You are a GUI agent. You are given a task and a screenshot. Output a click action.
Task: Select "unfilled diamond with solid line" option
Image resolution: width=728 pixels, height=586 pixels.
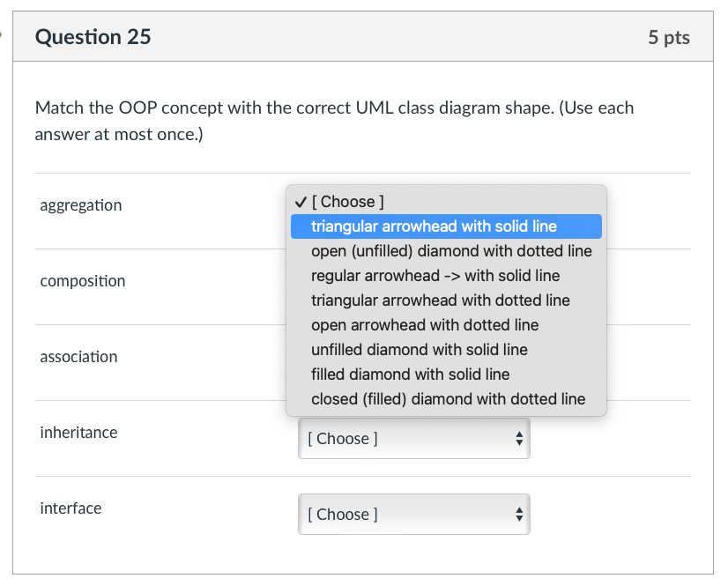[420, 350]
